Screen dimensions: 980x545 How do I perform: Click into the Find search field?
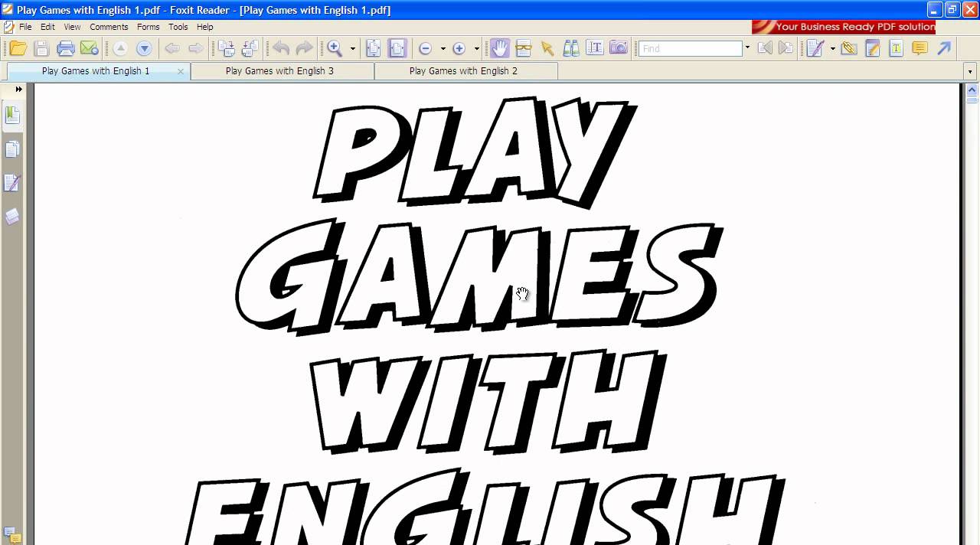click(x=691, y=48)
